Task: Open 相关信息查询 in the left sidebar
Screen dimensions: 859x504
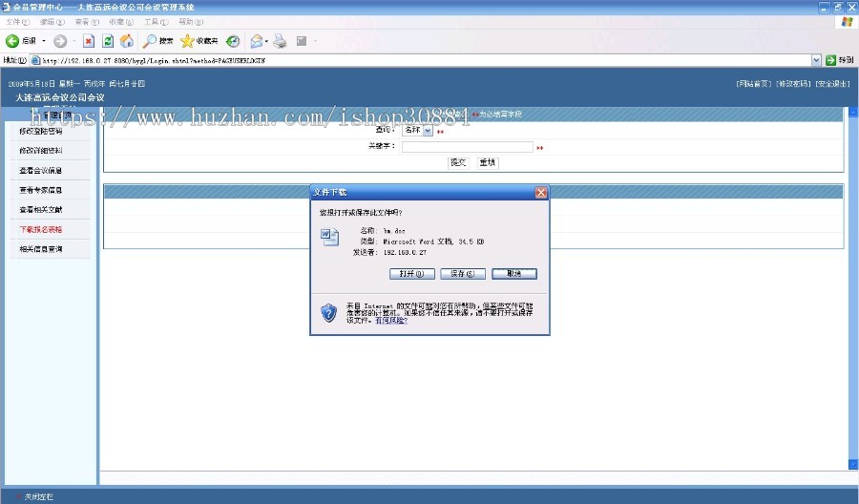Action: click(40, 249)
